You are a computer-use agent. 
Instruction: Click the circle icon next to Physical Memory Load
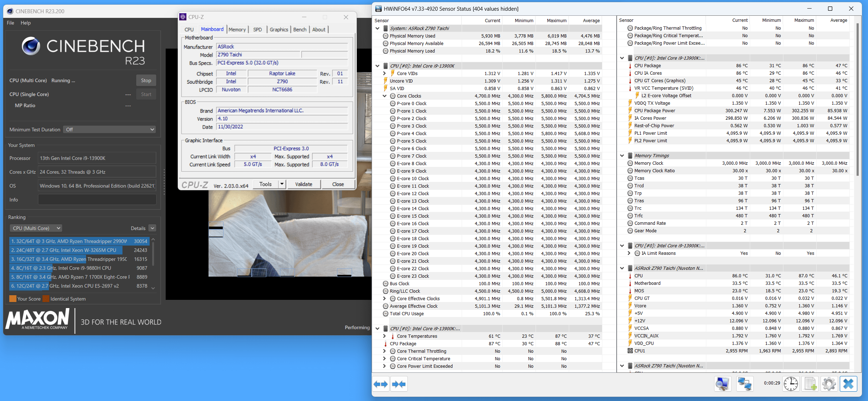pos(386,51)
